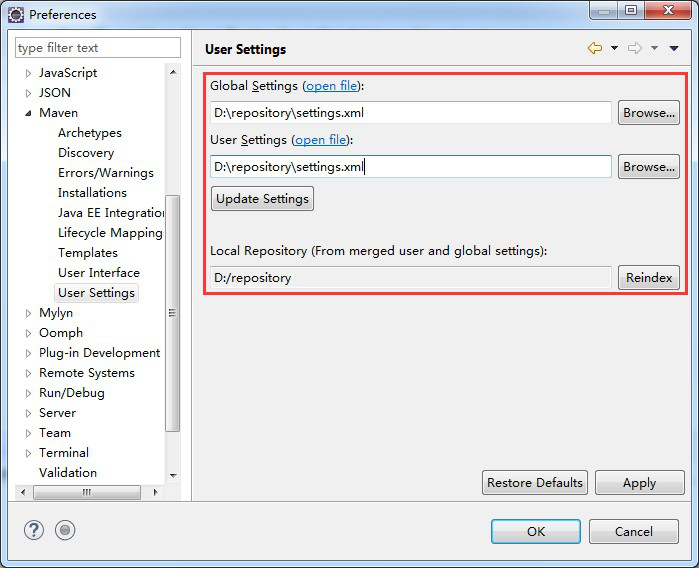Click open file link for User Settings
699x568 pixels.
[x=321, y=140]
